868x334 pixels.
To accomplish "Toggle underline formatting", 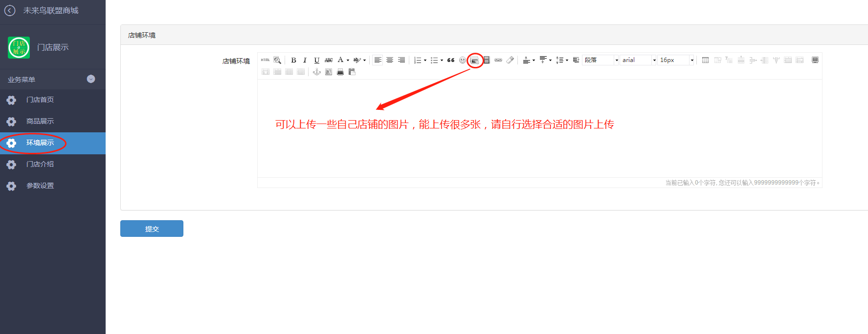I will point(316,60).
